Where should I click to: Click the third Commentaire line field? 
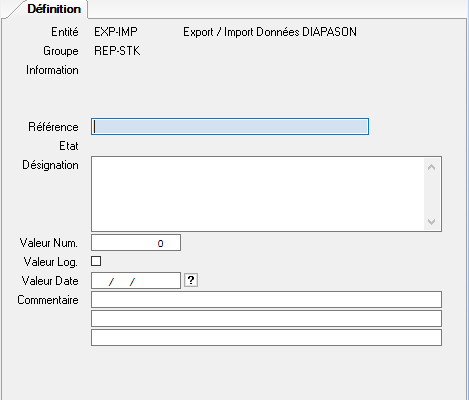click(x=266, y=338)
